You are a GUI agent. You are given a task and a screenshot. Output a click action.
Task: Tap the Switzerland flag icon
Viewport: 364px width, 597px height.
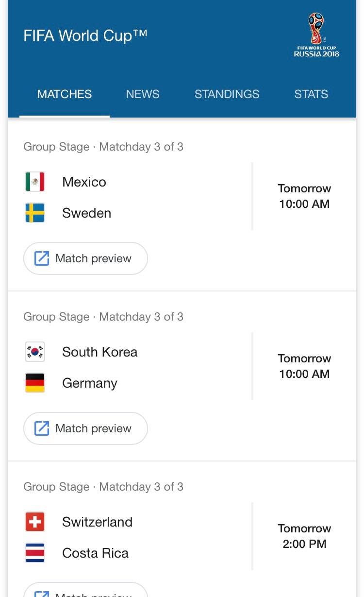[35, 522]
